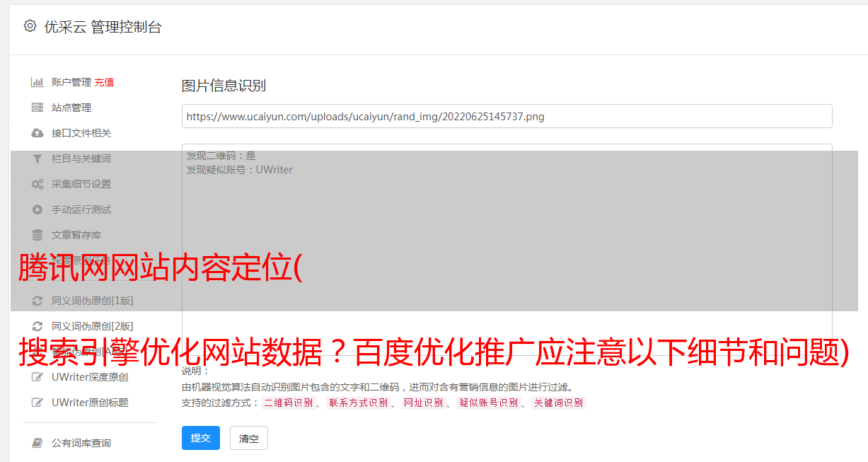Click the 二维码识别 filter tag
Viewport: 868px width, 462px height.
pyautogui.click(x=288, y=403)
